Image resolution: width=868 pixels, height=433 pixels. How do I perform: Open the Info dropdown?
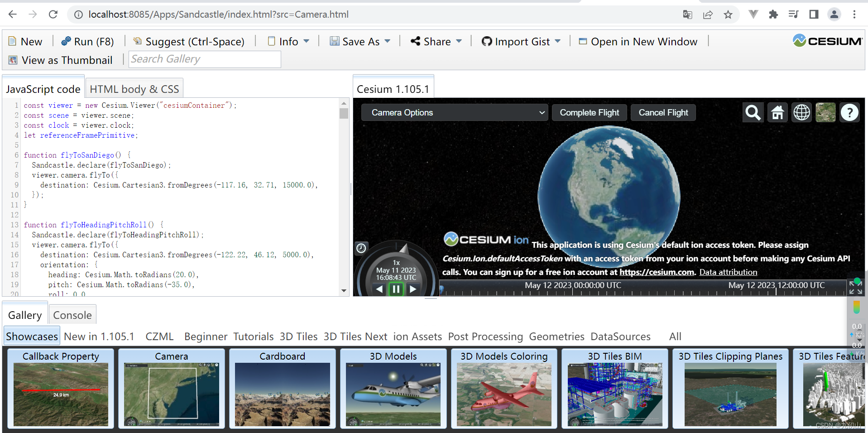[288, 42]
